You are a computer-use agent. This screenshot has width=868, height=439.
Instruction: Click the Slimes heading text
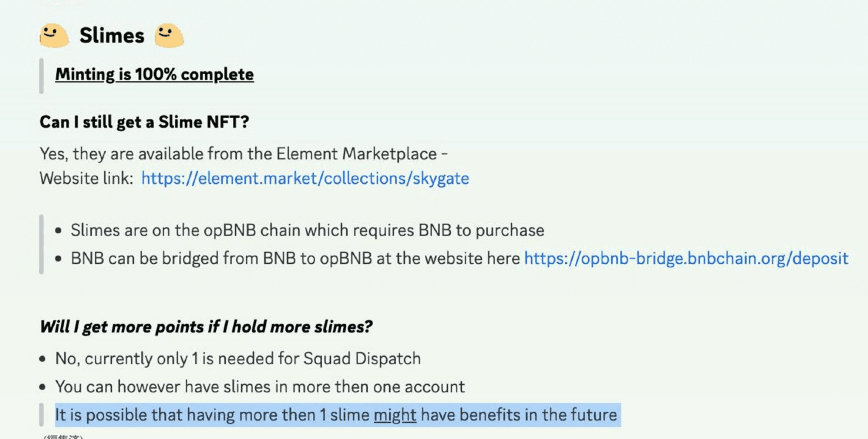coord(112,36)
